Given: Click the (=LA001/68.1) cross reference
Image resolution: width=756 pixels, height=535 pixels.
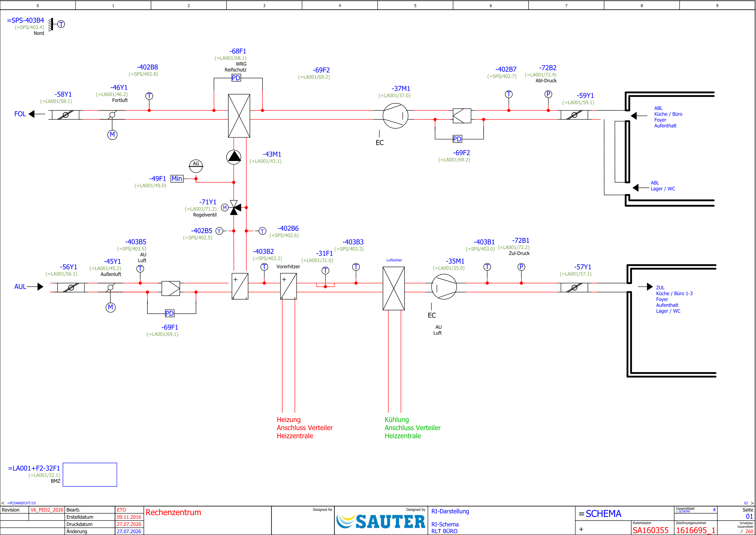Looking at the screenshot, I should [230, 58].
